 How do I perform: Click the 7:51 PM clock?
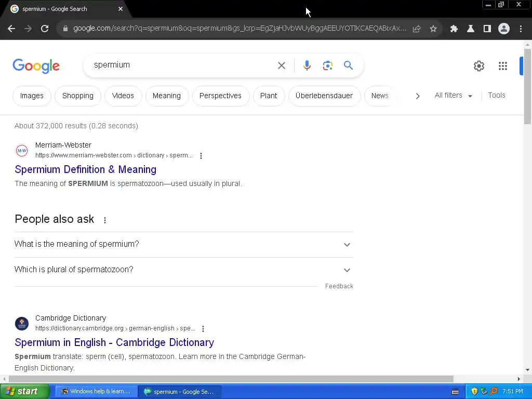[x=513, y=392]
